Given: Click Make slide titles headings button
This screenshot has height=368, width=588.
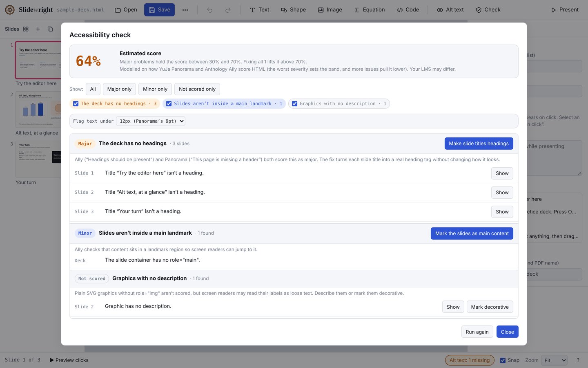Looking at the screenshot, I should click(x=479, y=144).
